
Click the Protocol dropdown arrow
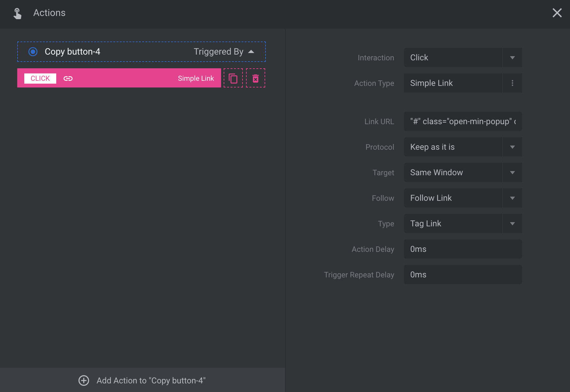[512, 147]
